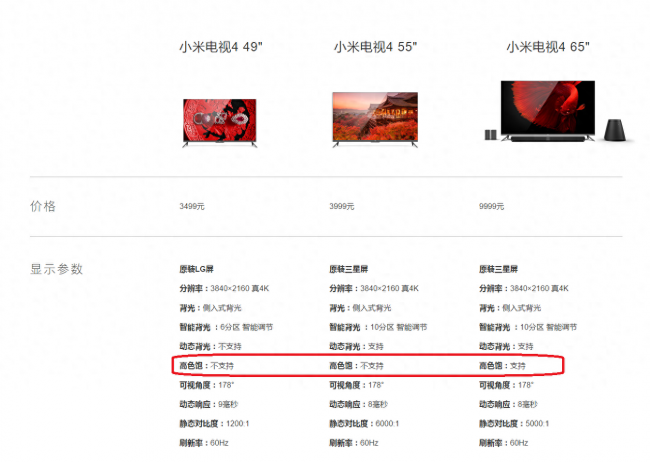Click 高色域:不支持 for the 49" model
This screenshot has width=650, height=462.
[x=206, y=366]
